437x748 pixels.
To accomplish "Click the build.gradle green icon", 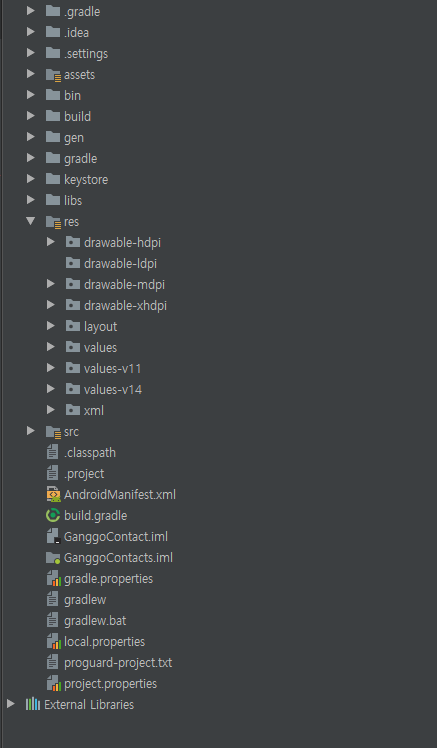I will point(53,515).
